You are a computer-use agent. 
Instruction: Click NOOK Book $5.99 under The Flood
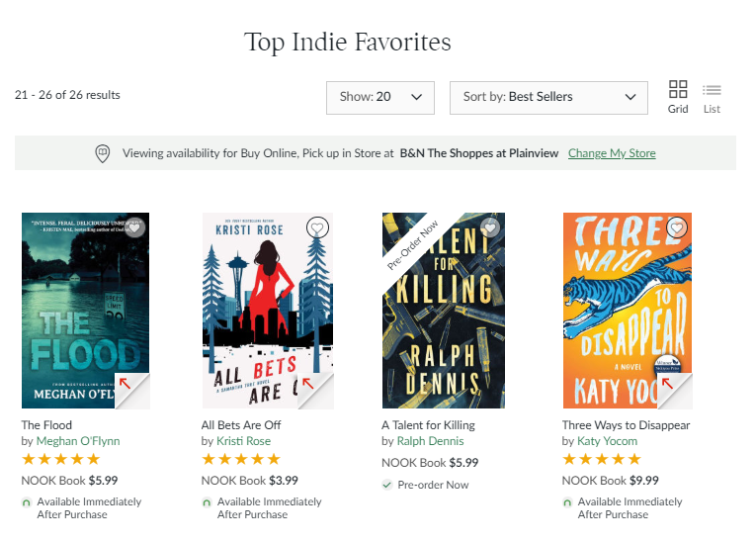[69, 481]
